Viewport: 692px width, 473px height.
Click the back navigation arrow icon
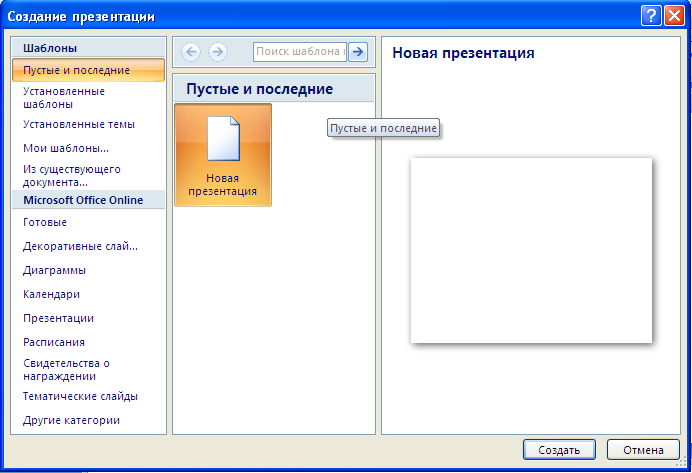(191, 52)
